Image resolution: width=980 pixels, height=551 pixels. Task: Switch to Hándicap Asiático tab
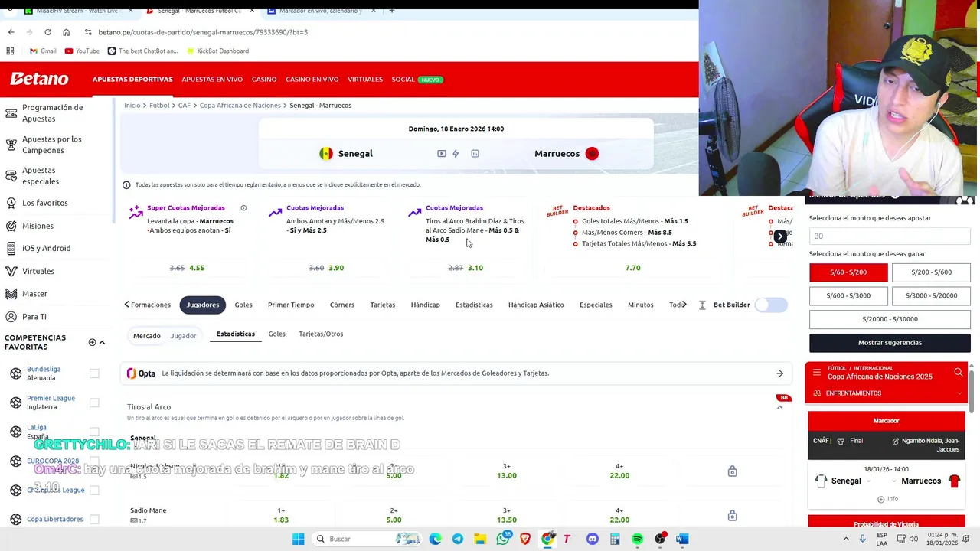click(x=536, y=305)
